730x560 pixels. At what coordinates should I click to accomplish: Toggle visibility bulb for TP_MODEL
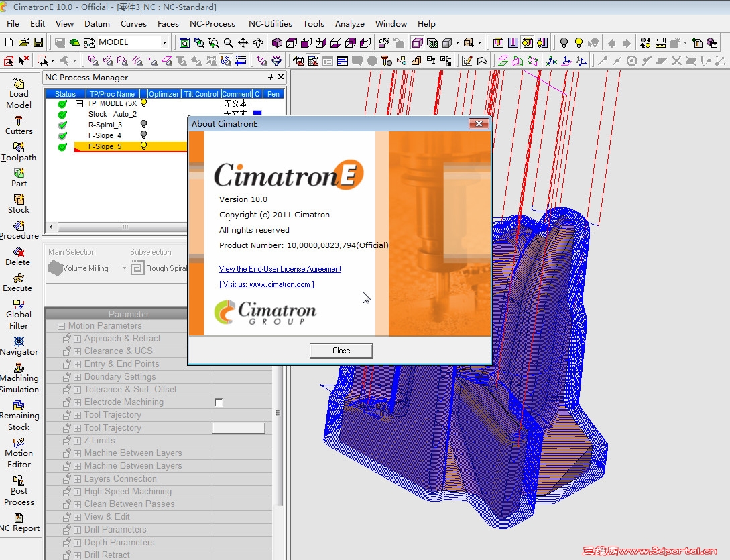pyautogui.click(x=144, y=103)
